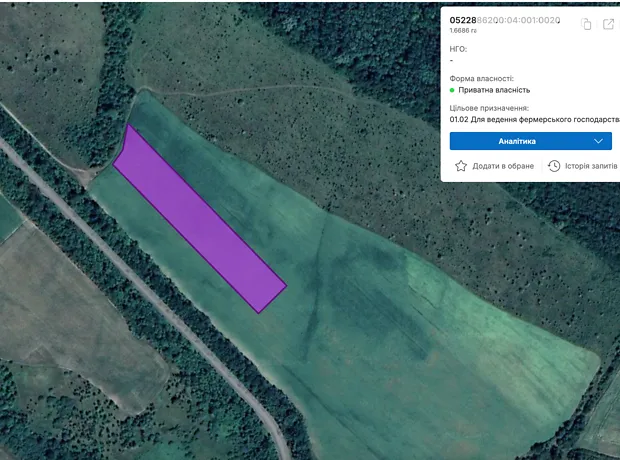Select the purple highlighted parcel on the map
The width and height of the screenshot is (620, 460).
click(198, 219)
